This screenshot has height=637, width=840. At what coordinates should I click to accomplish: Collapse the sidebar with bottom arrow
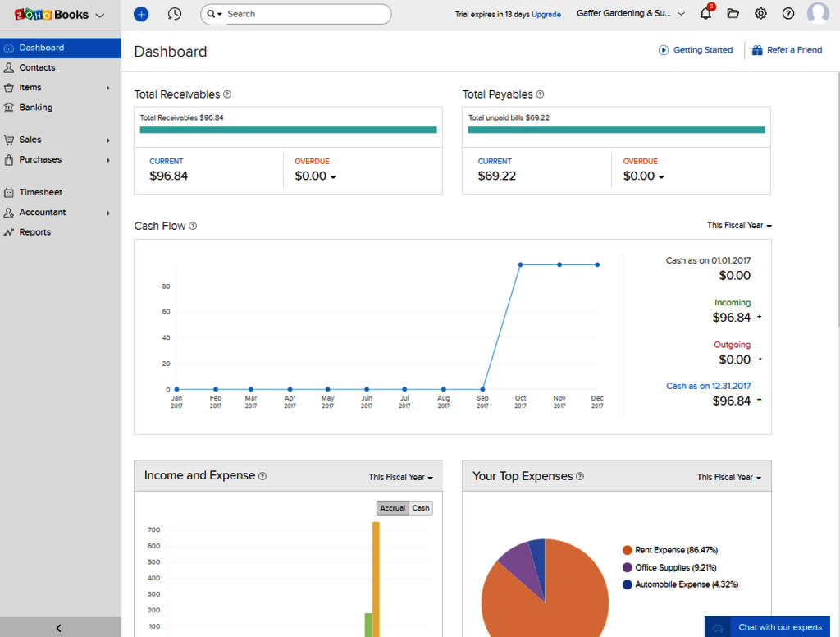(59, 628)
